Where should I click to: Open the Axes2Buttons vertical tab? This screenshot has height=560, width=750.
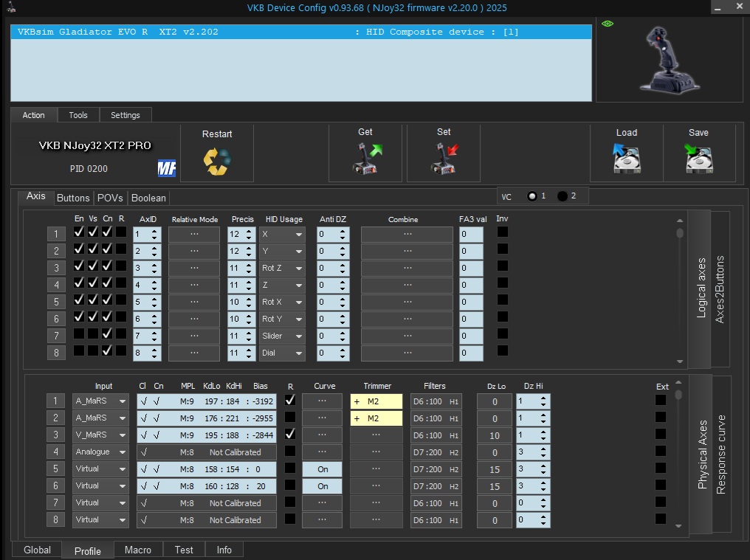pos(720,288)
